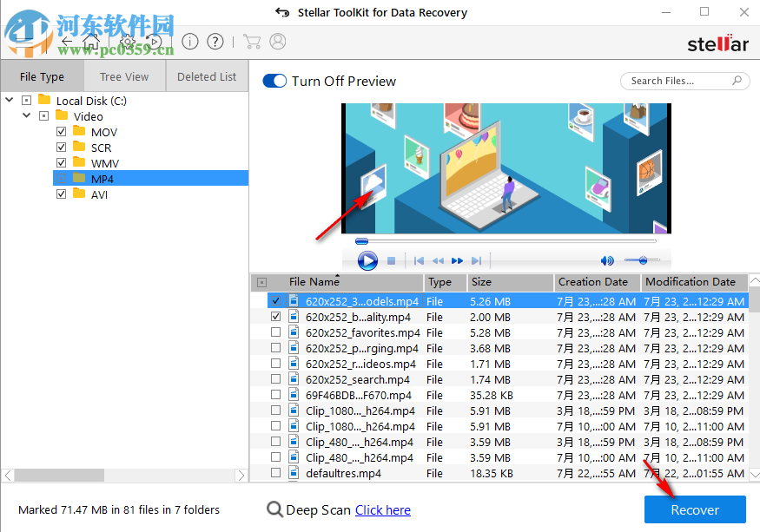Click the Back arrow icon

[x=67, y=41]
